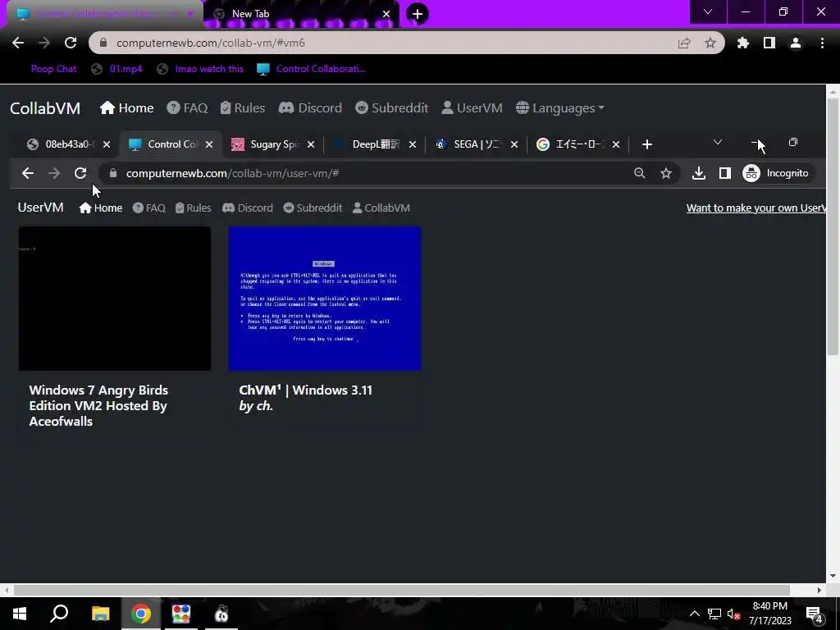840x630 pixels.
Task: Click the horizontal scrollbar of the page
Action: tap(402, 590)
